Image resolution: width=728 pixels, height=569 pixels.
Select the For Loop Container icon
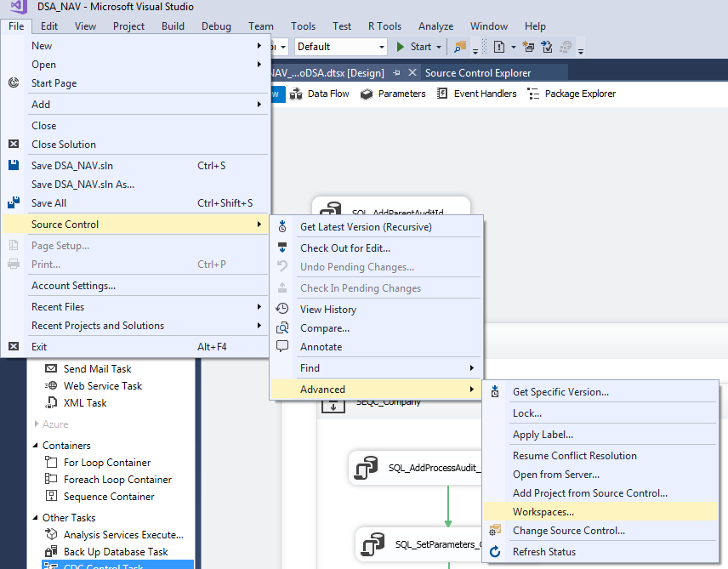pyautogui.click(x=52, y=462)
